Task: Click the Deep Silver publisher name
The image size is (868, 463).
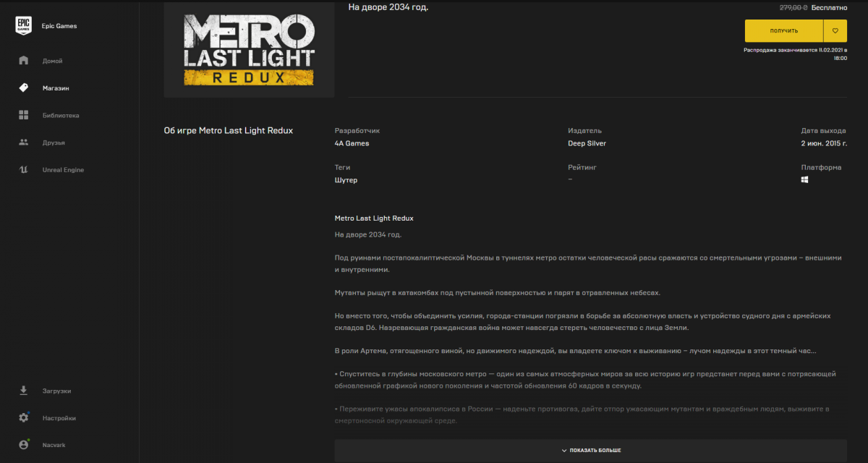Action: 587,143
